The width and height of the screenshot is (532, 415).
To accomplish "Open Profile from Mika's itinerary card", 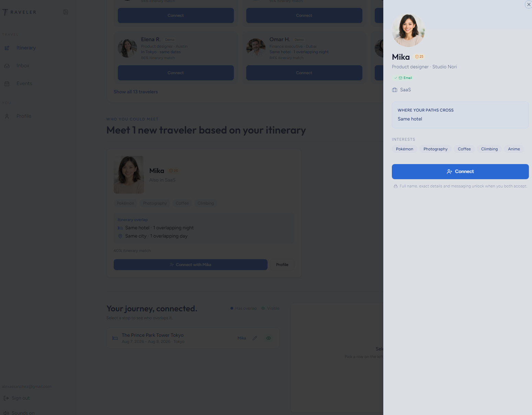I will [282, 265].
